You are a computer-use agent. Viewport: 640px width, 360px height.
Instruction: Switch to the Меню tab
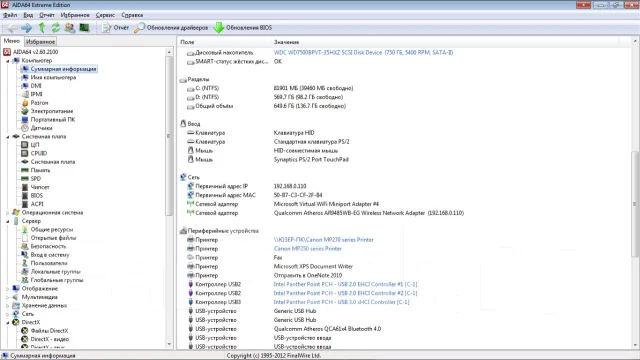12,41
